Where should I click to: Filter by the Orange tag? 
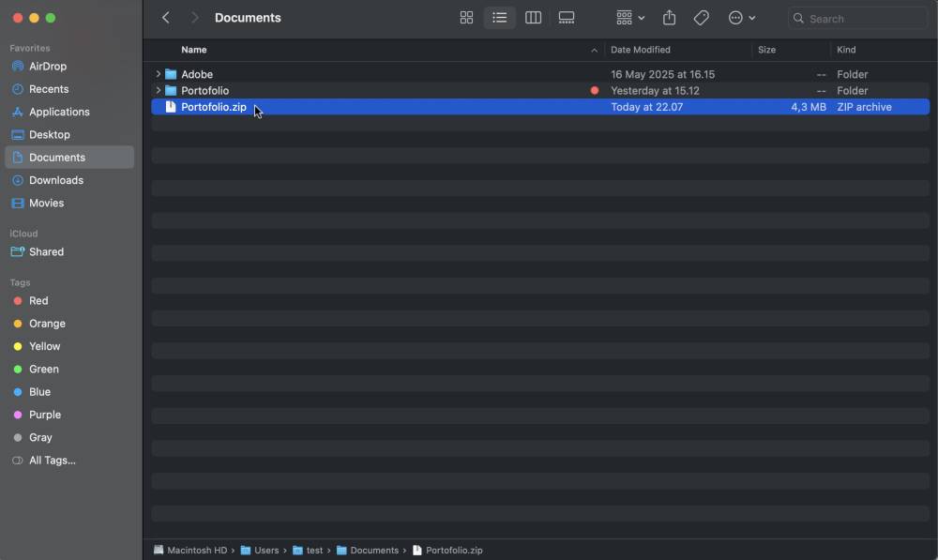[69, 324]
